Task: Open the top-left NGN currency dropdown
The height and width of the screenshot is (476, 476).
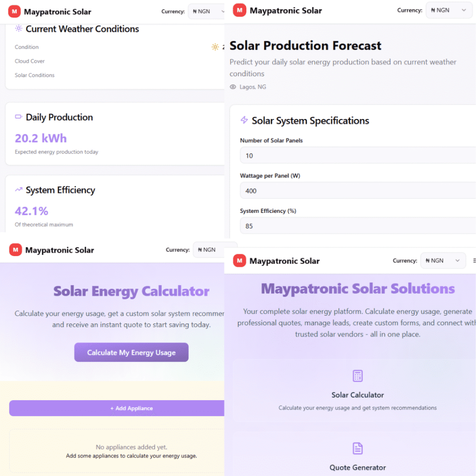Action: coord(206,11)
